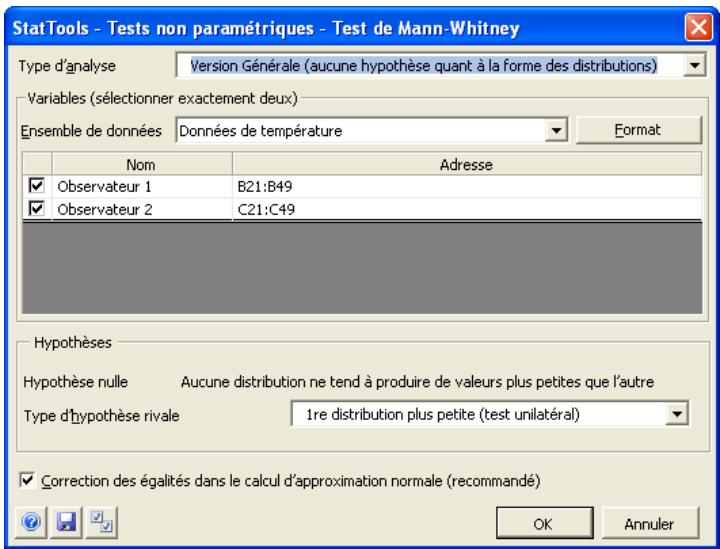Open the Ensemble de données dropdown arrow
This screenshot has height=549, width=720.
point(556,130)
